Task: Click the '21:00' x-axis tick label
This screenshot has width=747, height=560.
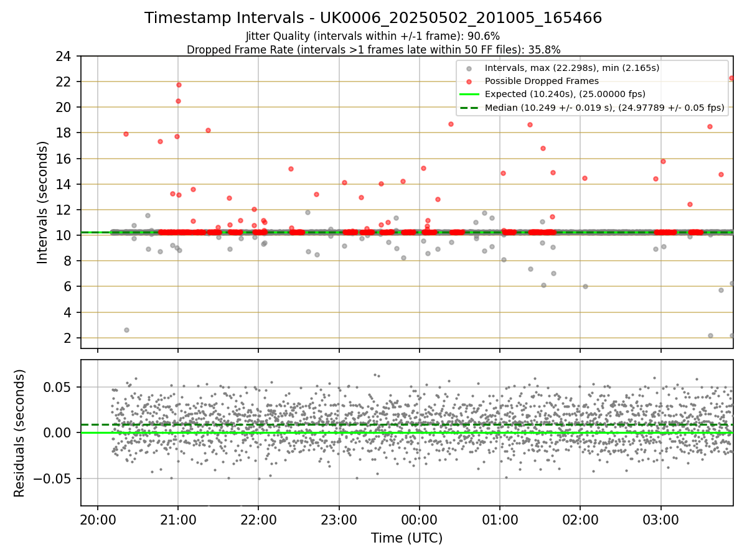Action: click(178, 520)
